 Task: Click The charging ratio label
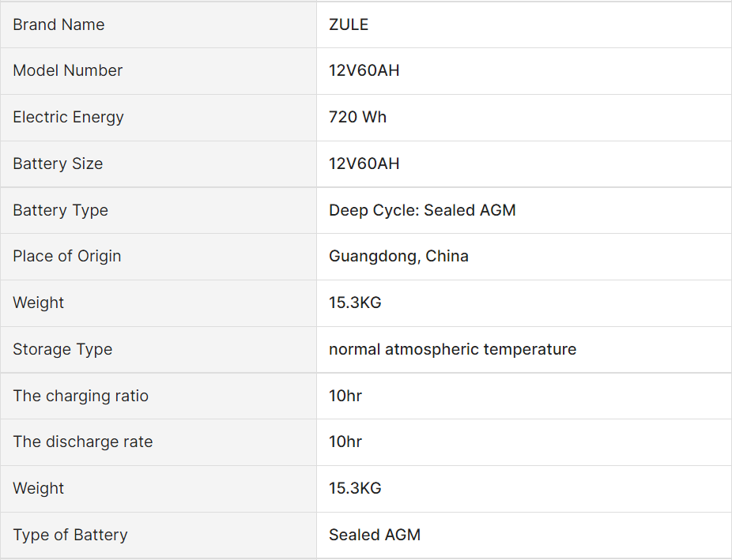(x=81, y=396)
